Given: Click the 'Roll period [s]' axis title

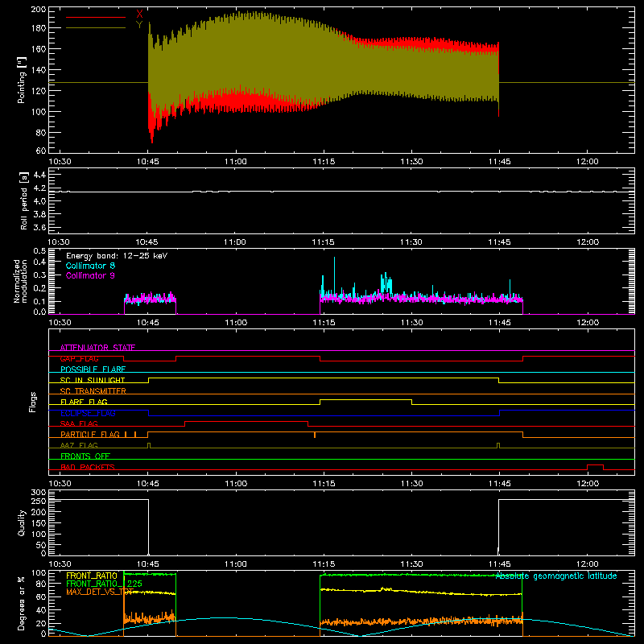Looking at the screenshot, I should coord(24,200).
